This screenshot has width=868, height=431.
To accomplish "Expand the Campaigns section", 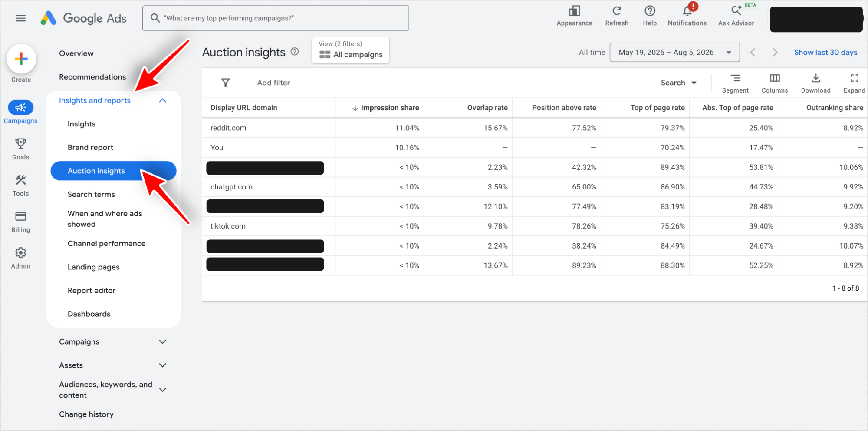I will click(x=163, y=342).
